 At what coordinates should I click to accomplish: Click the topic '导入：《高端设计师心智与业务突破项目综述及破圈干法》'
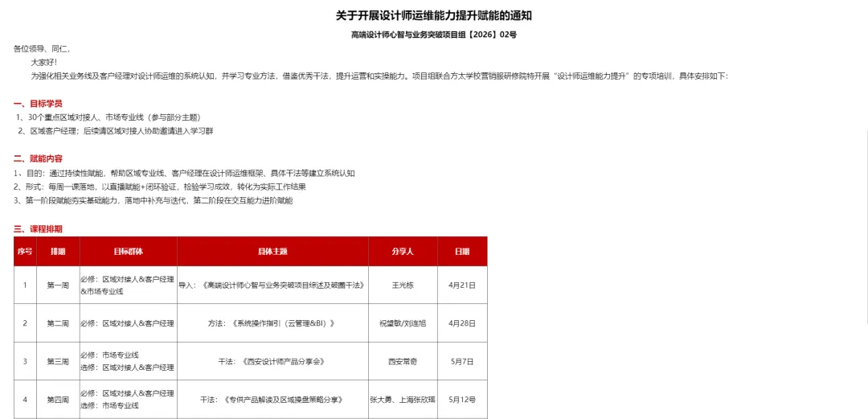point(272,285)
